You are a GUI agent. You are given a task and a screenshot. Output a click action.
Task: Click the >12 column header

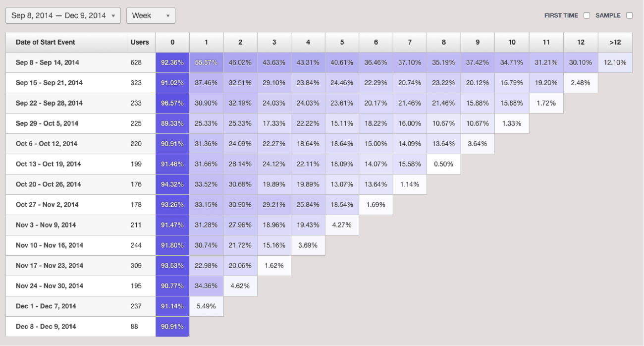(615, 42)
